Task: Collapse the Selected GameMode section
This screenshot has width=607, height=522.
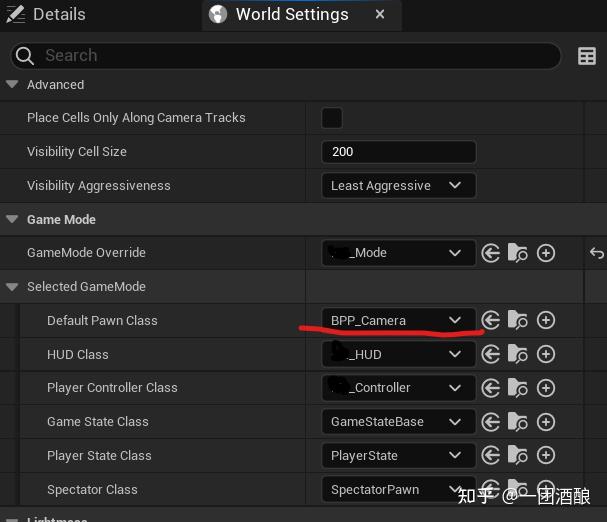Action: coord(12,287)
